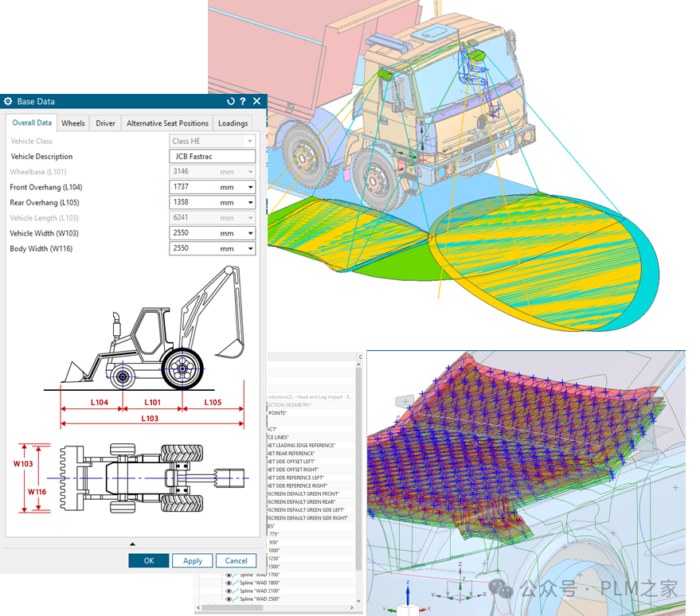This screenshot has width=700, height=616.
Task: Switch to Alternative Seat Positions tab
Action: (x=167, y=123)
